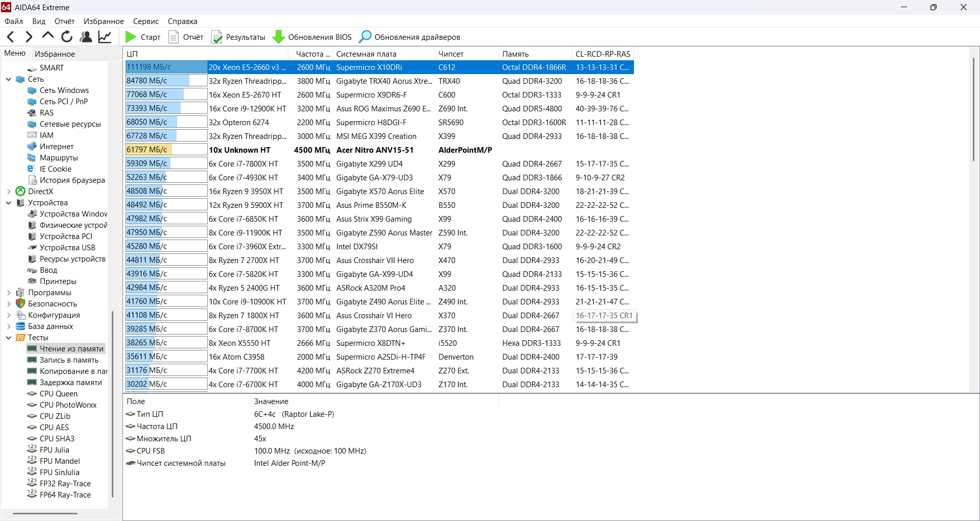Expand the Безопасность tree branch
This screenshot has height=521, width=980.
[x=9, y=304]
